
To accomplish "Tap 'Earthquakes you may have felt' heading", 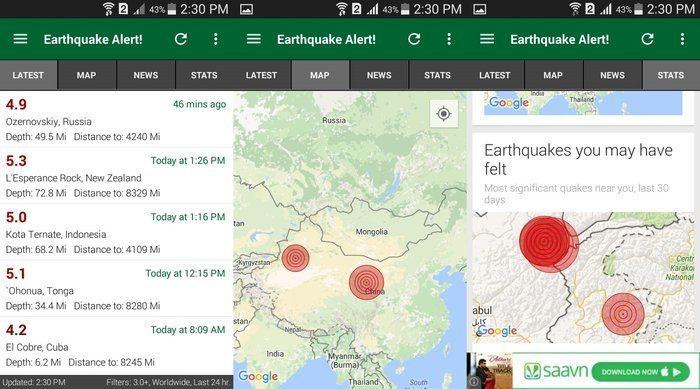I will [x=578, y=159].
